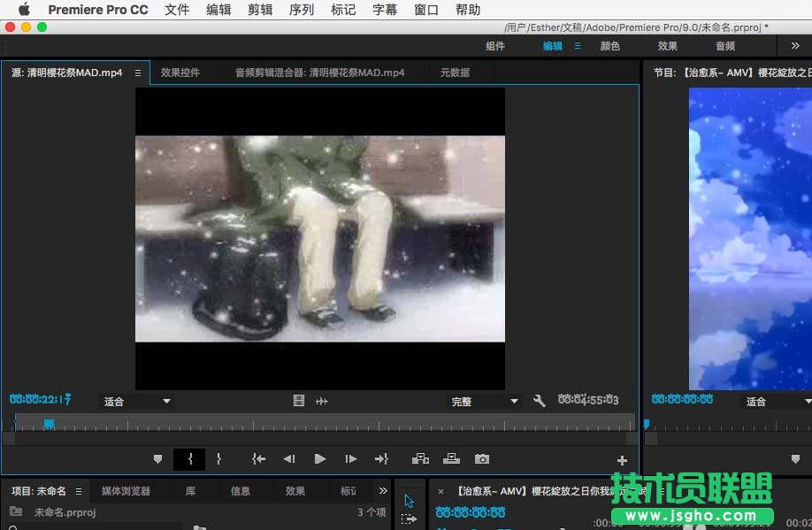812x530 pixels.
Task: Switch to the 效果控件 tab
Action: pyautogui.click(x=180, y=73)
